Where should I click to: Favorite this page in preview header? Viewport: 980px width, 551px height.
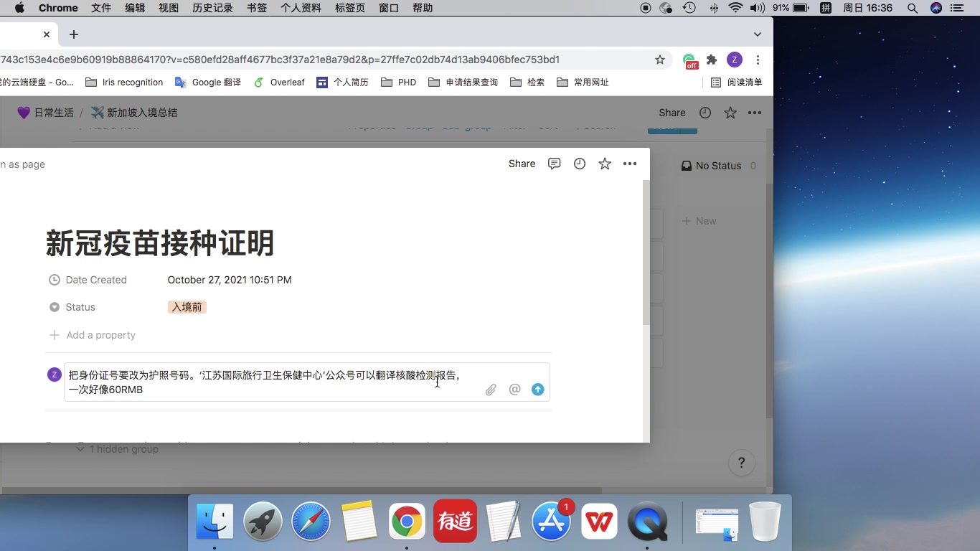click(x=605, y=164)
